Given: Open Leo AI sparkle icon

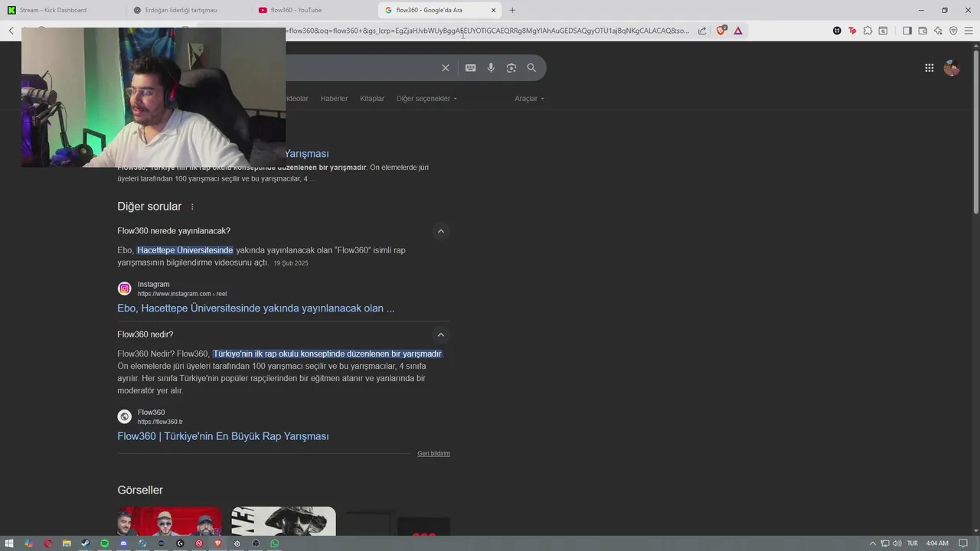Looking at the screenshot, I should click(938, 31).
